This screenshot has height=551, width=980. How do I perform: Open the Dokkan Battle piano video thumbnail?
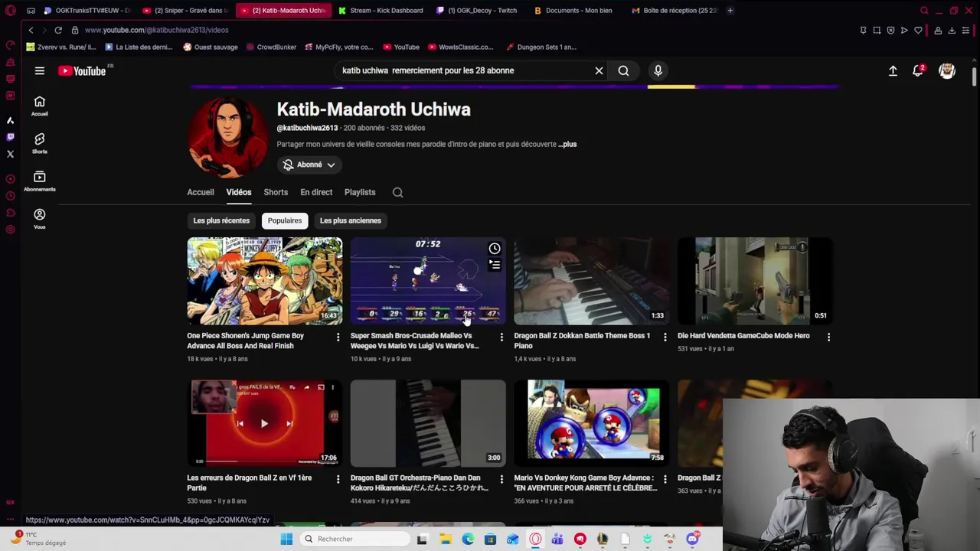[x=591, y=281]
